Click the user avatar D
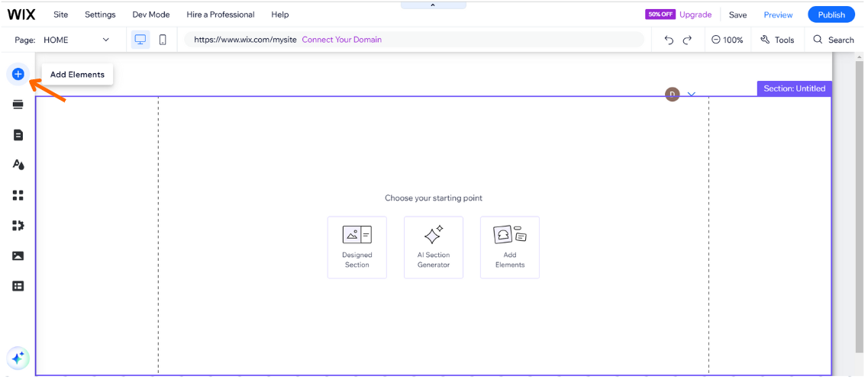This screenshot has height=379, width=868. click(673, 95)
